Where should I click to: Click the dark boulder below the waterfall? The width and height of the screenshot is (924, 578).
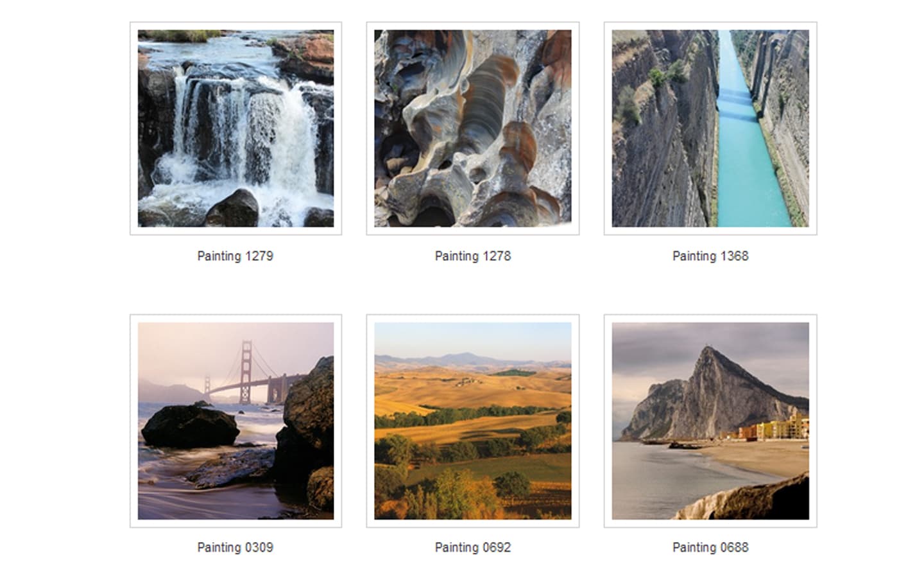coord(232,209)
